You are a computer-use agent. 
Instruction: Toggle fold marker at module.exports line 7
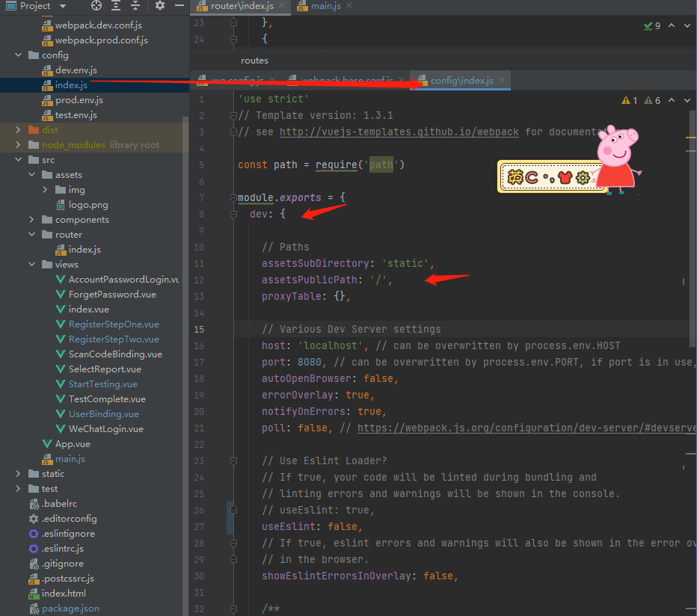coord(233,198)
